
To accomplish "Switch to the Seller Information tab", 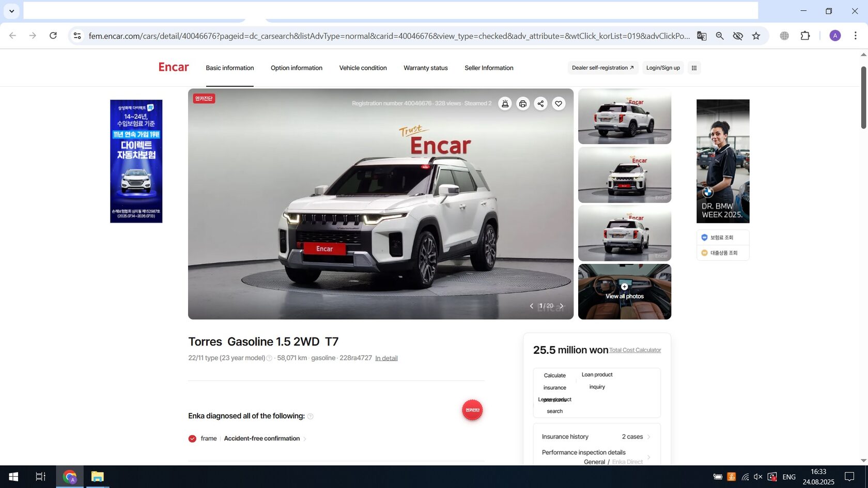I will 489,68.
